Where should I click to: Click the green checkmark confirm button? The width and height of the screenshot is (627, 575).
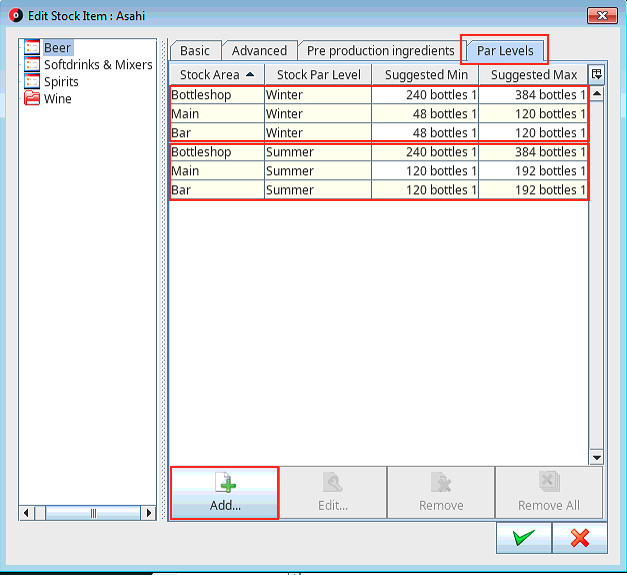tap(524, 538)
